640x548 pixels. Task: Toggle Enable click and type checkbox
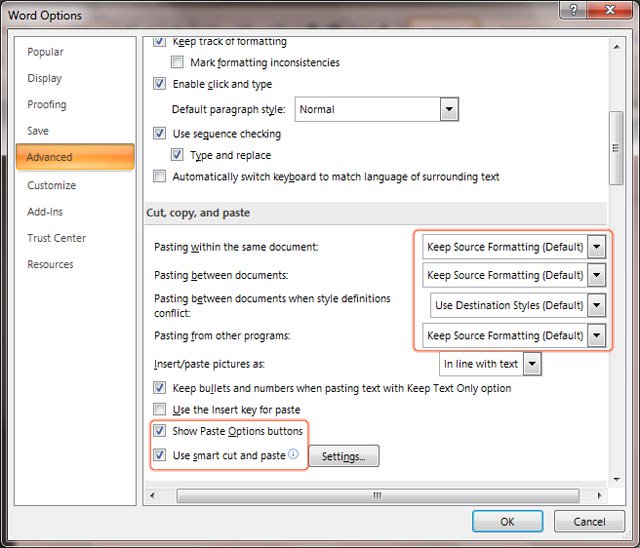tap(159, 84)
